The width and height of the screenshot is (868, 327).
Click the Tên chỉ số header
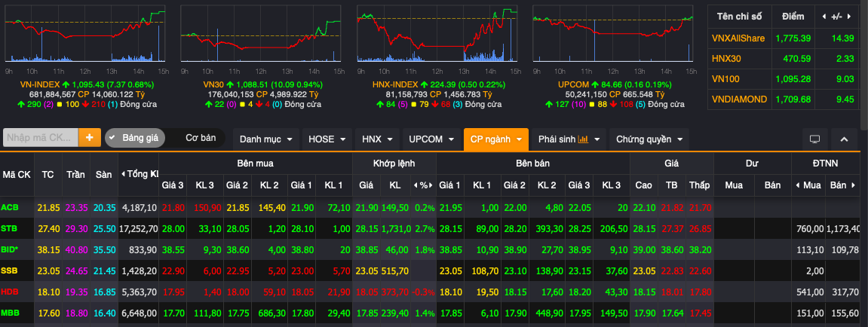click(x=740, y=17)
